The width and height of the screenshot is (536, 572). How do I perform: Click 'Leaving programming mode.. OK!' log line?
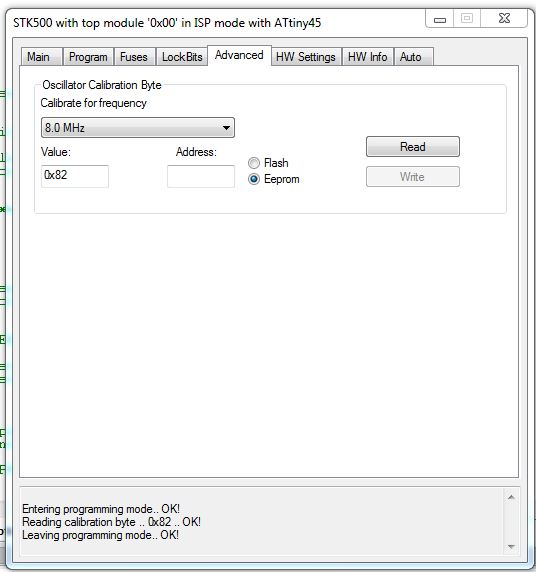tap(100, 535)
